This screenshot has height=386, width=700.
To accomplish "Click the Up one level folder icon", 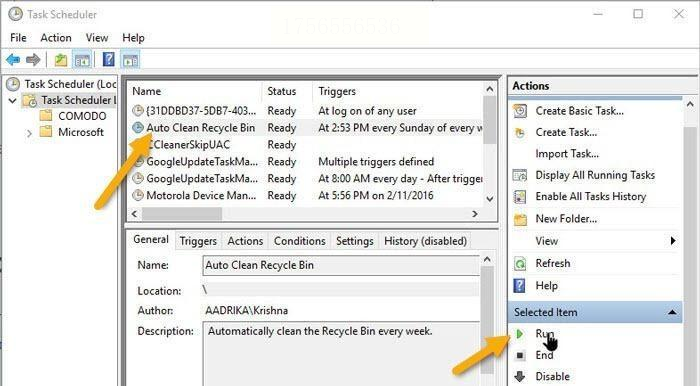I will tap(61, 59).
